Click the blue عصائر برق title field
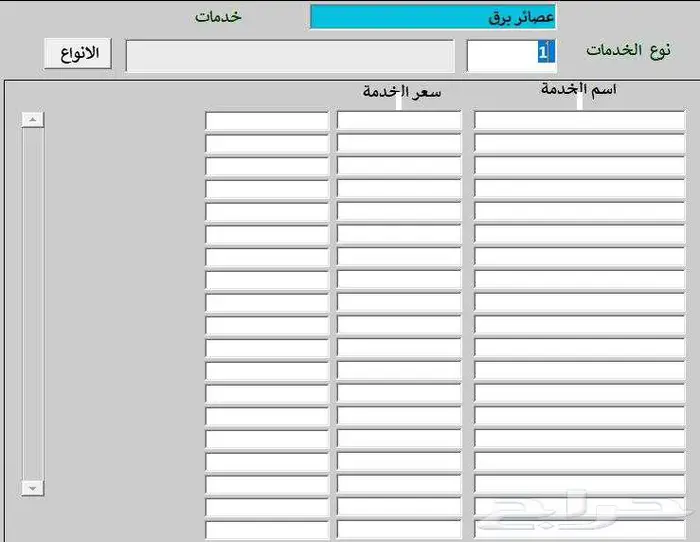The height and width of the screenshot is (542, 700). pos(432,17)
